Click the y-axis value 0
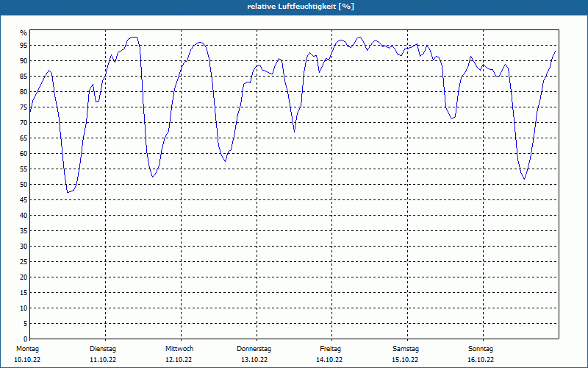The image size is (588, 368). click(x=25, y=339)
